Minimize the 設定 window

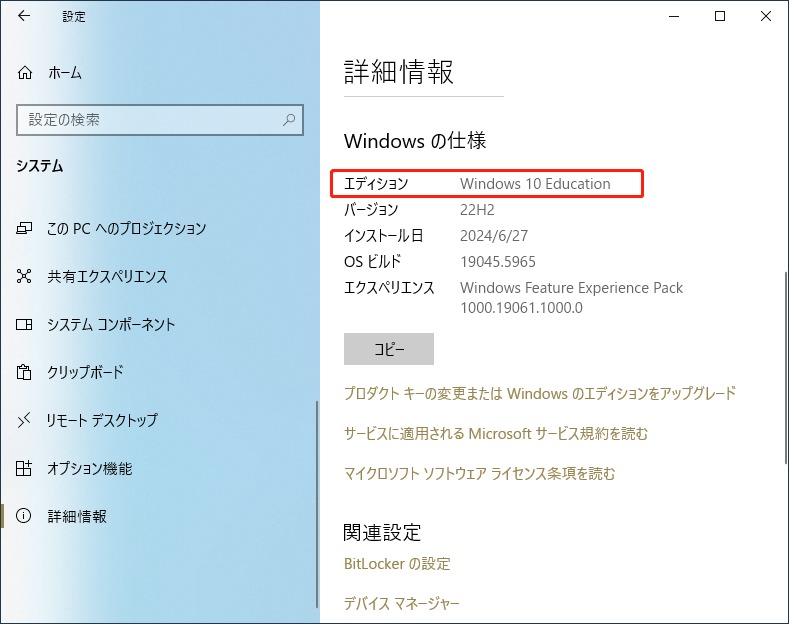[674, 17]
